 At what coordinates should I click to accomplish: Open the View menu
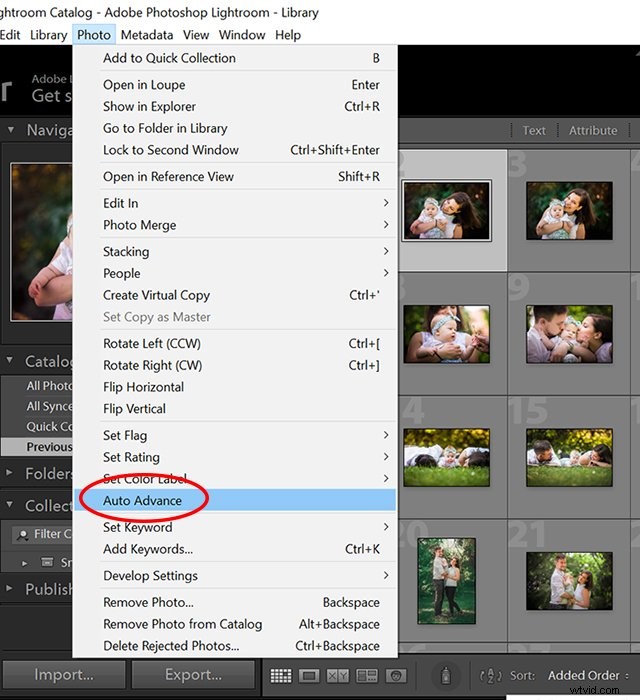(196, 35)
